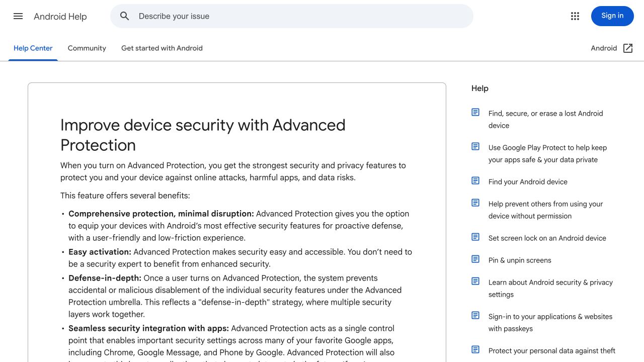Open the hamburger main menu
The width and height of the screenshot is (644, 362).
pos(18,16)
